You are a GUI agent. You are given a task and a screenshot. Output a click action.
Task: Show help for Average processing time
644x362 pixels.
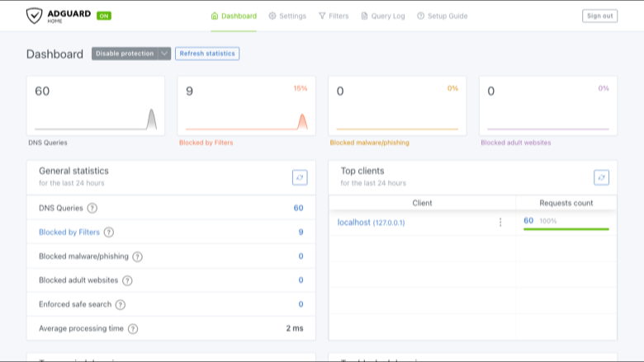(133, 329)
